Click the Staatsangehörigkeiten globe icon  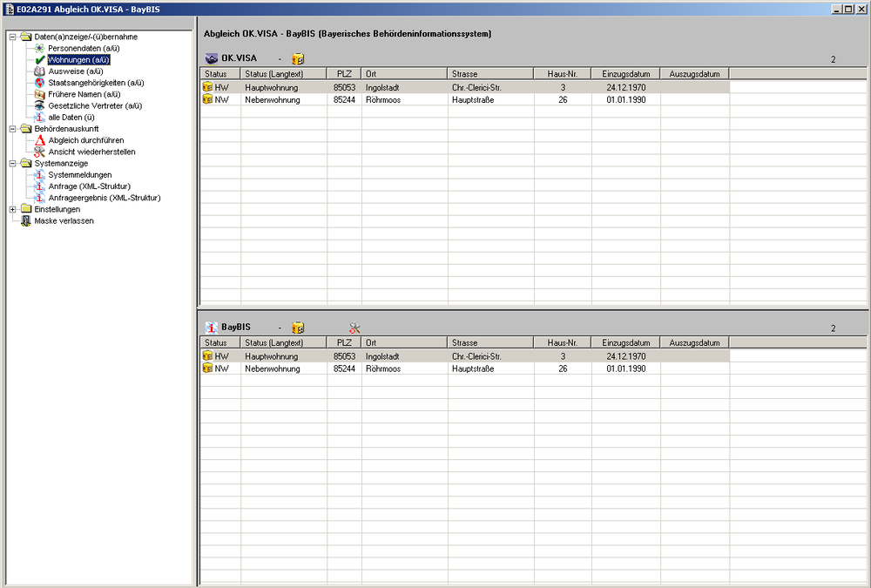click(x=40, y=83)
